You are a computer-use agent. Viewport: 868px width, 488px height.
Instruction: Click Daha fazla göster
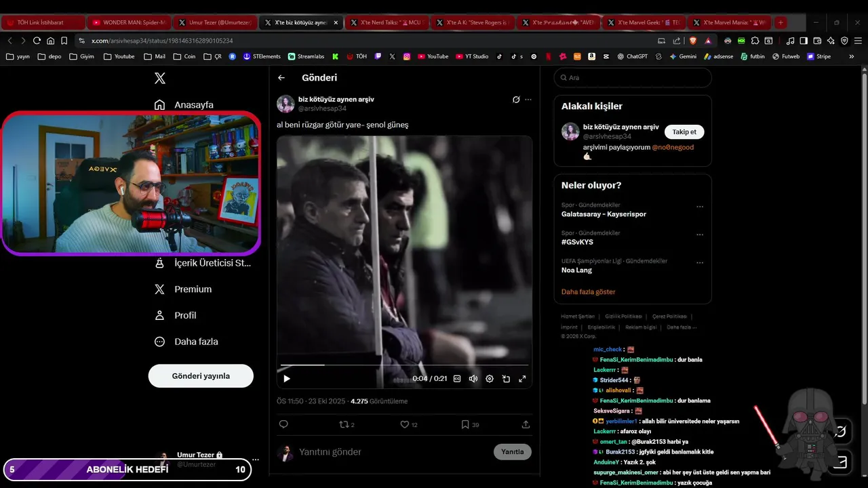(588, 292)
